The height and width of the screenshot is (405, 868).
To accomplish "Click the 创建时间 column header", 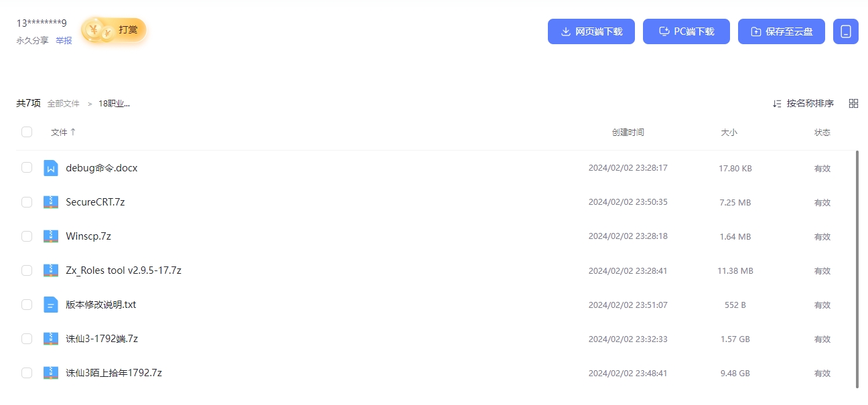I will tap(628, 133).
